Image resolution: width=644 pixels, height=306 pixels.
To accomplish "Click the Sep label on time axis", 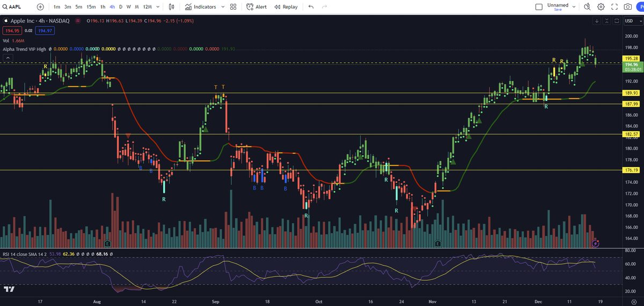I will click(x=215, y=302).
